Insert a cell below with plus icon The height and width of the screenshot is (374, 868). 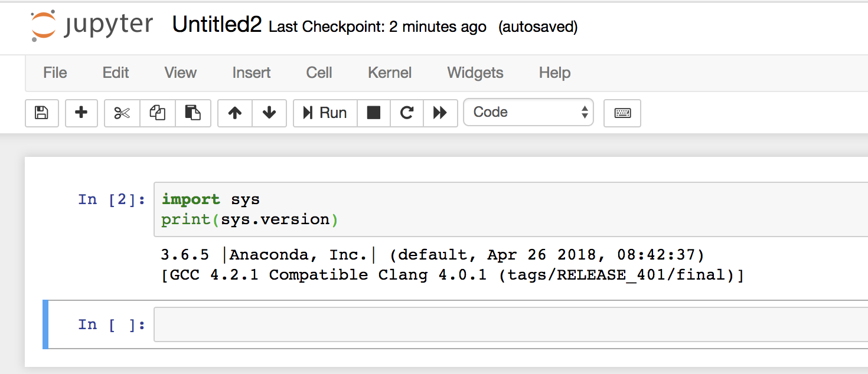pos(81,113)
